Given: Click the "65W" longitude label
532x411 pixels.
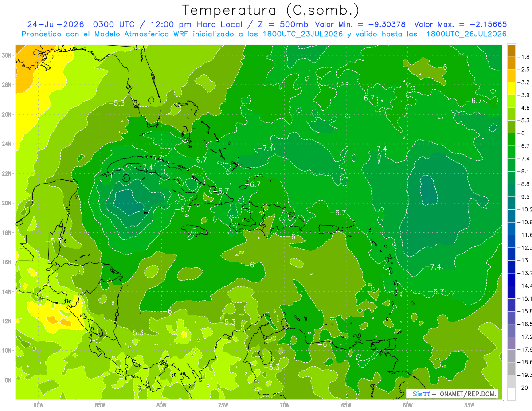Looking at the screenshot, I should (346, 405).
